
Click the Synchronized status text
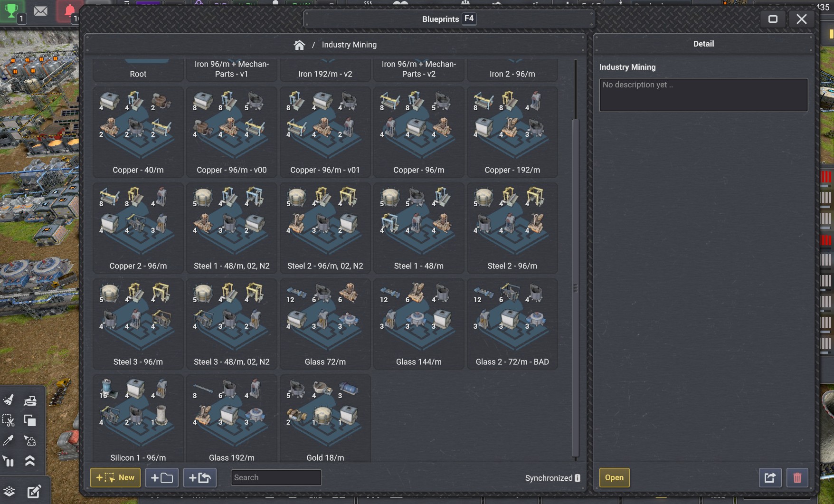click(x=549, y=478)
